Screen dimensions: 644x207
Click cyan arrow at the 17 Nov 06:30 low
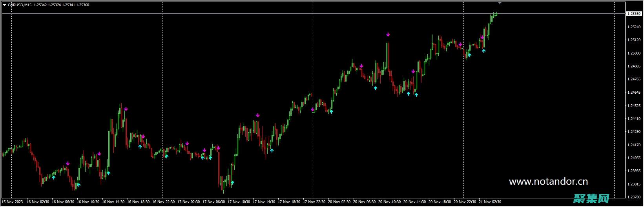pos(232,182)
